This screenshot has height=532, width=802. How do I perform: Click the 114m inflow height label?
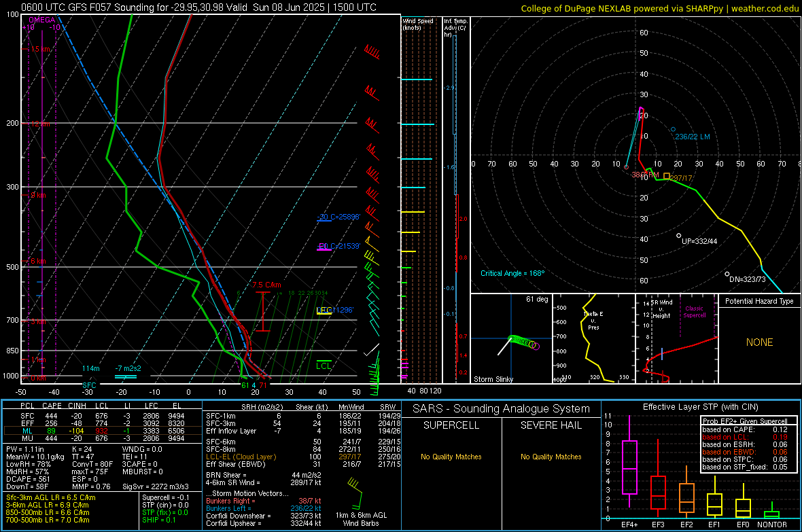[90, 368]
